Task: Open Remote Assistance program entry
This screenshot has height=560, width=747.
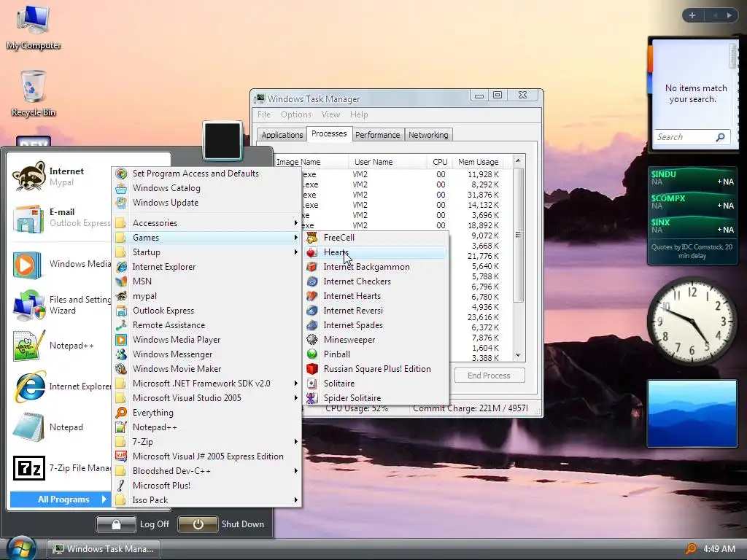Action: click(206, 324)
